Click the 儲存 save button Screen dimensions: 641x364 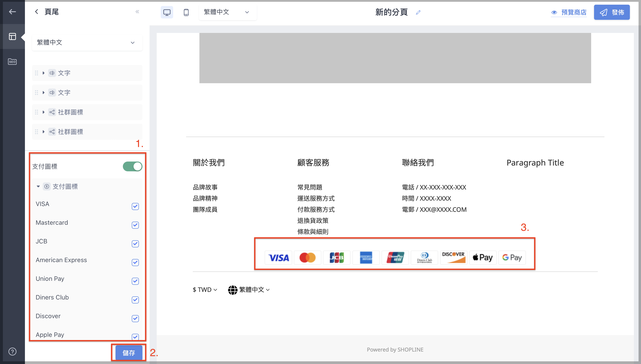129,353
